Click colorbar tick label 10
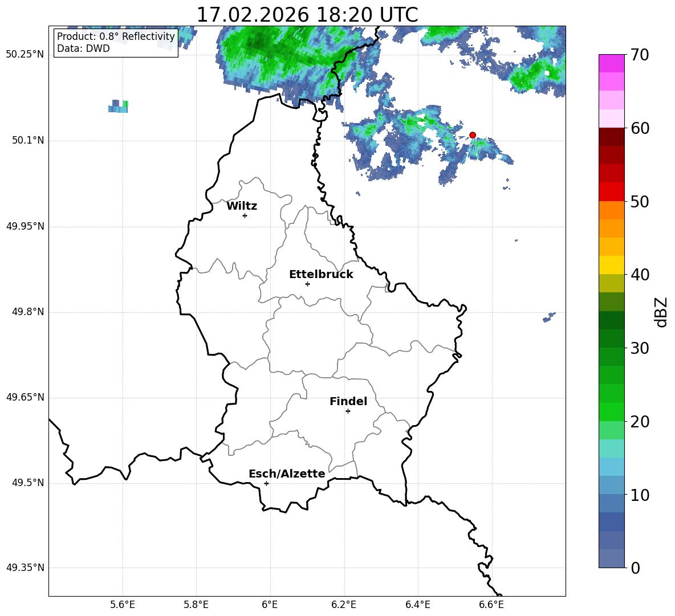Screen dimensions: 675x616 click(640, 495)
